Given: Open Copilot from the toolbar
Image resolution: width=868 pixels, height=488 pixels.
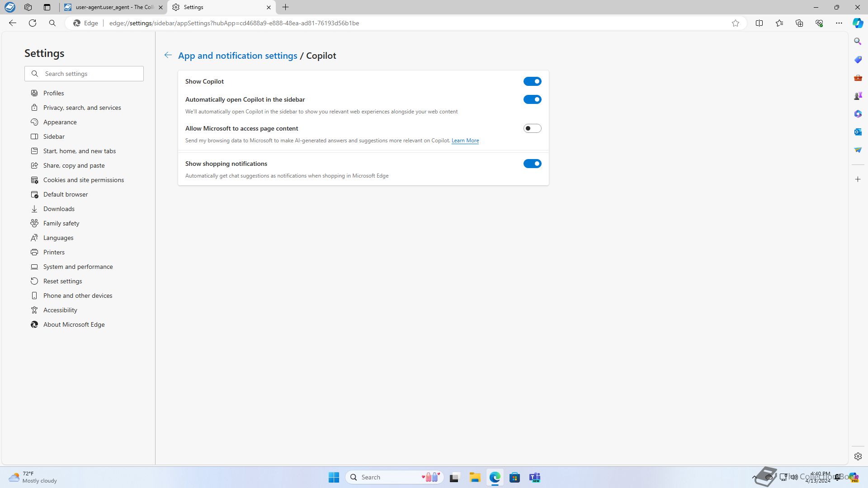Looking at the screenshot, I should click(858, 23).
